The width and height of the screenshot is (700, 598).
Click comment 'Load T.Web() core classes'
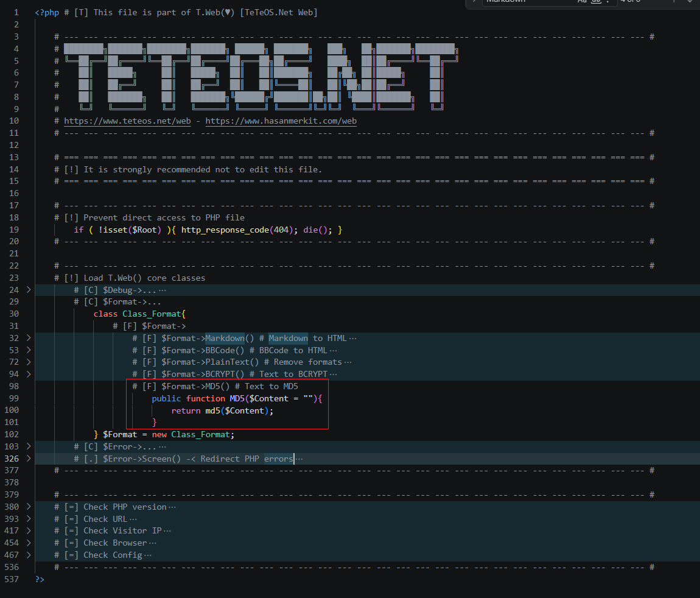click(x=144, y=278)
